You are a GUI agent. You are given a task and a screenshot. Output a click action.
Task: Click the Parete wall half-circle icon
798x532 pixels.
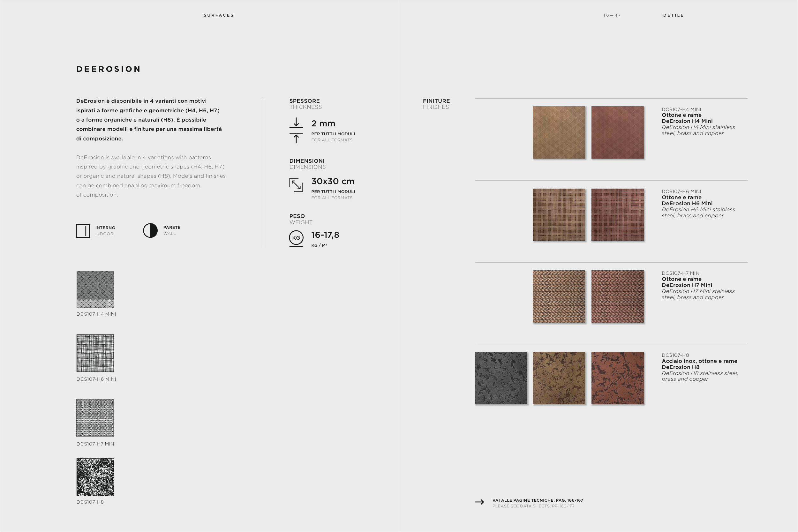click(x=150, y=230)
